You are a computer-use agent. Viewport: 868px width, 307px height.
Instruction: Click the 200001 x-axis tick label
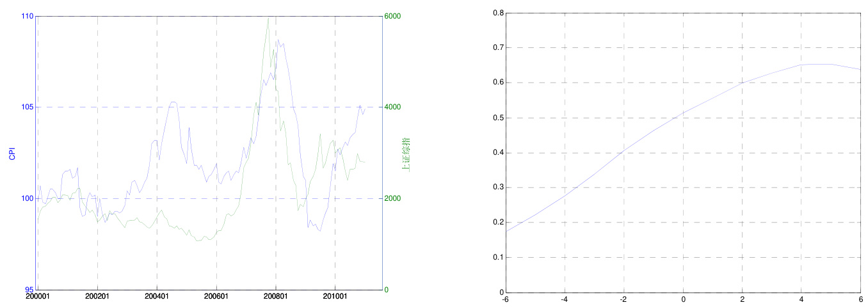click(38, 297)
